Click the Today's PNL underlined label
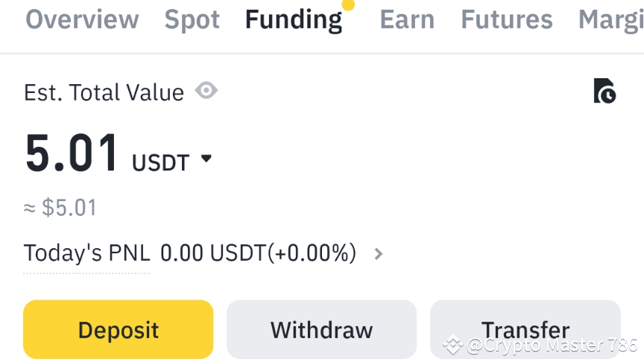Screen dimensions: 644x362 click(87, 254)
